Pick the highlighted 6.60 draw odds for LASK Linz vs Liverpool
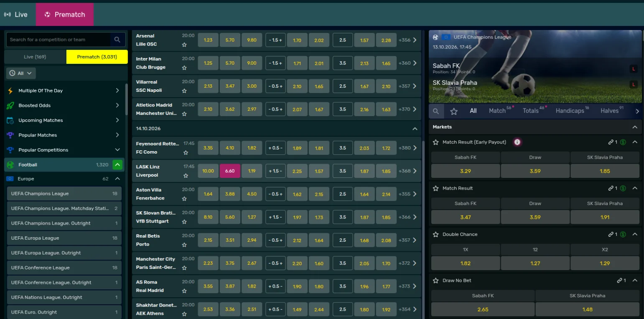Viewport: 644px width, 319px height. [x=230, y=171]
